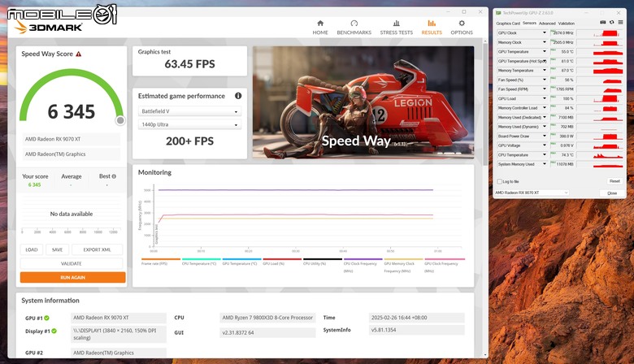Click the Speed Way benchmark thumbnail
Screen dimensions: 634x364
(363, 102)
